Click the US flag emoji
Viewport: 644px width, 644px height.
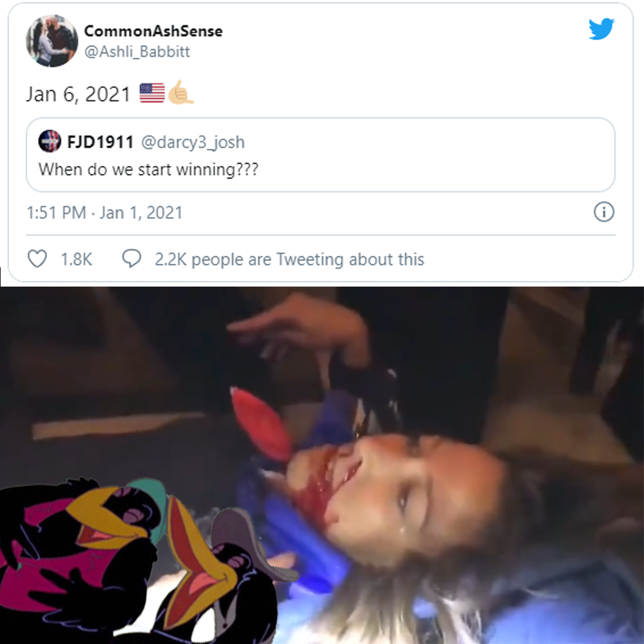(x=152, y=93)
